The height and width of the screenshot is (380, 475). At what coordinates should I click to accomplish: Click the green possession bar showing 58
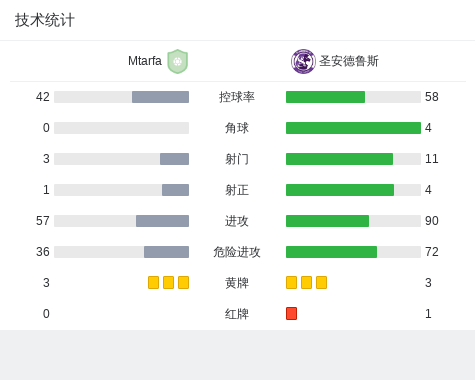(x=325, y=97)
